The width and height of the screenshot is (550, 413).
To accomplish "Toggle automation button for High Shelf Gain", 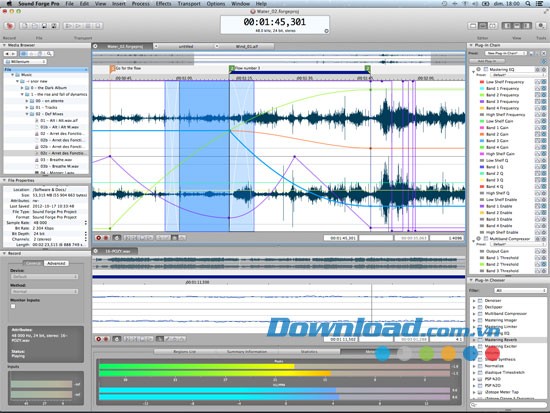I will (x=543, y=154).
